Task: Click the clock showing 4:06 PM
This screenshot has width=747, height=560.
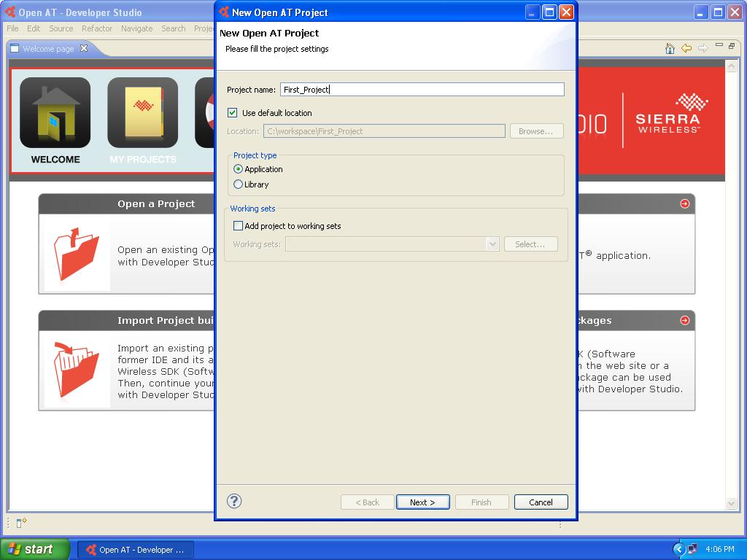Action: [x=720, y=549]
